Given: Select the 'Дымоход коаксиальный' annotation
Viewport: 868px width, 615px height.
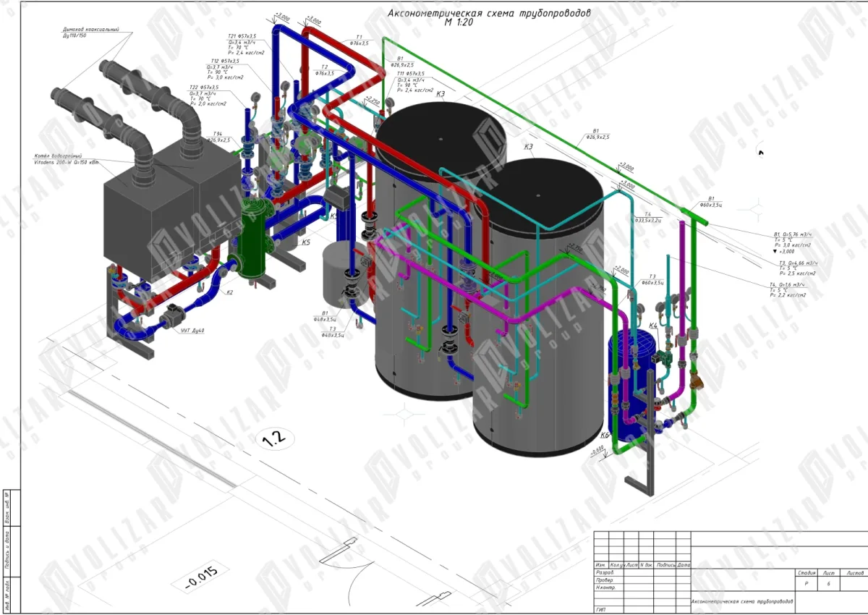Looking at the screenshot, I should 90,30.
